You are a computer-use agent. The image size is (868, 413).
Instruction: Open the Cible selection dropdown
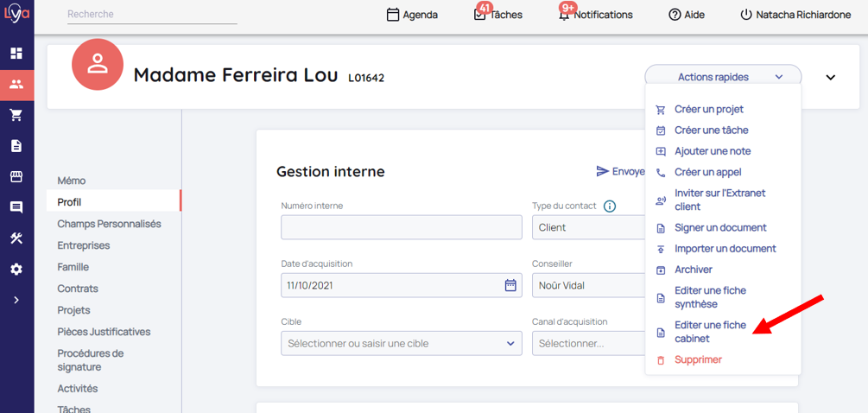pos(402,343)
